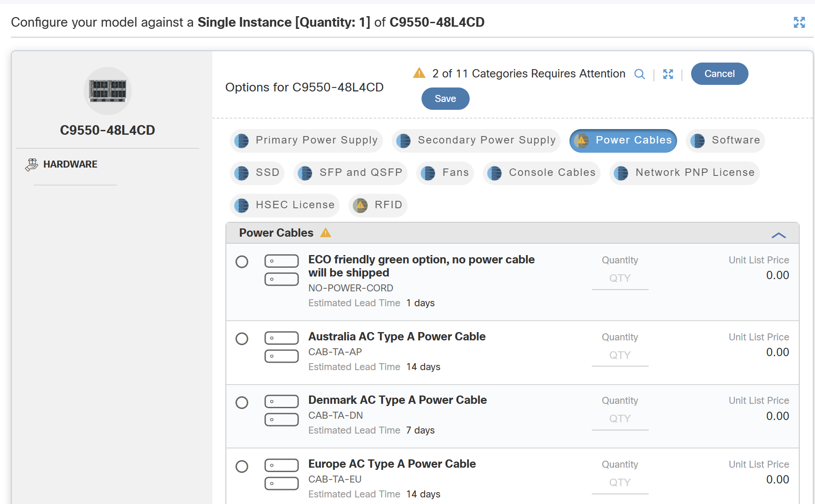This screenshot has height=504, width=815.
Task: Click the Secondary Power Supply status icon
Action: [x=404, y=141]
